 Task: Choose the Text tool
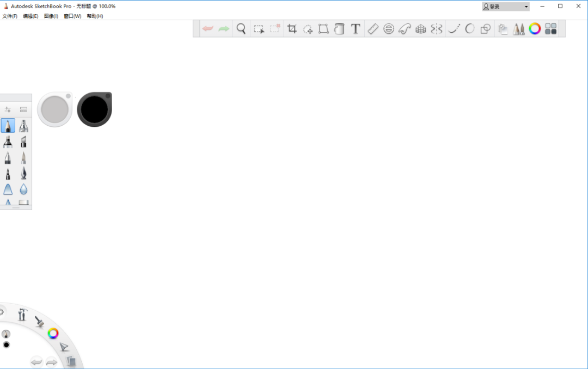coord(356,29)
